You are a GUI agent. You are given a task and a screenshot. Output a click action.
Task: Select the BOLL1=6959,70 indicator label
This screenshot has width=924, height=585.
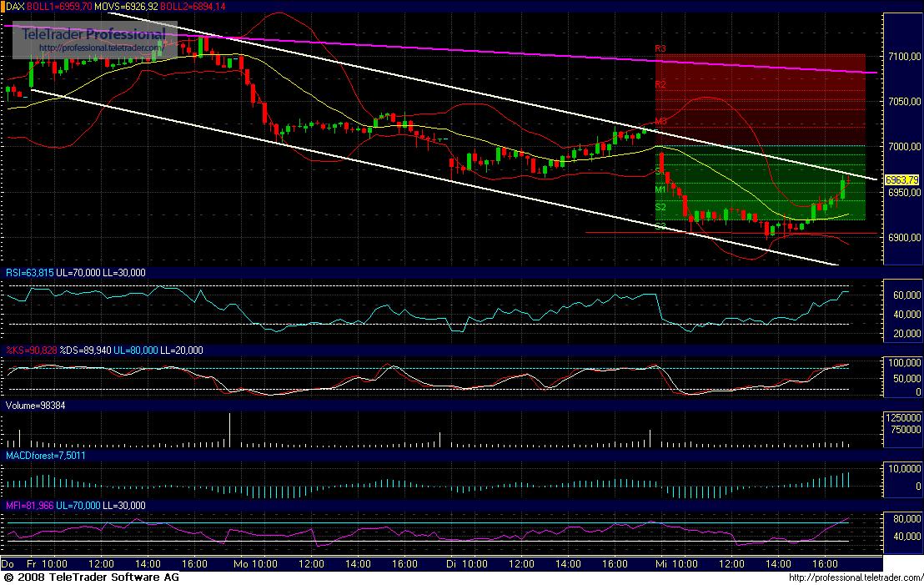click(59, 7)
